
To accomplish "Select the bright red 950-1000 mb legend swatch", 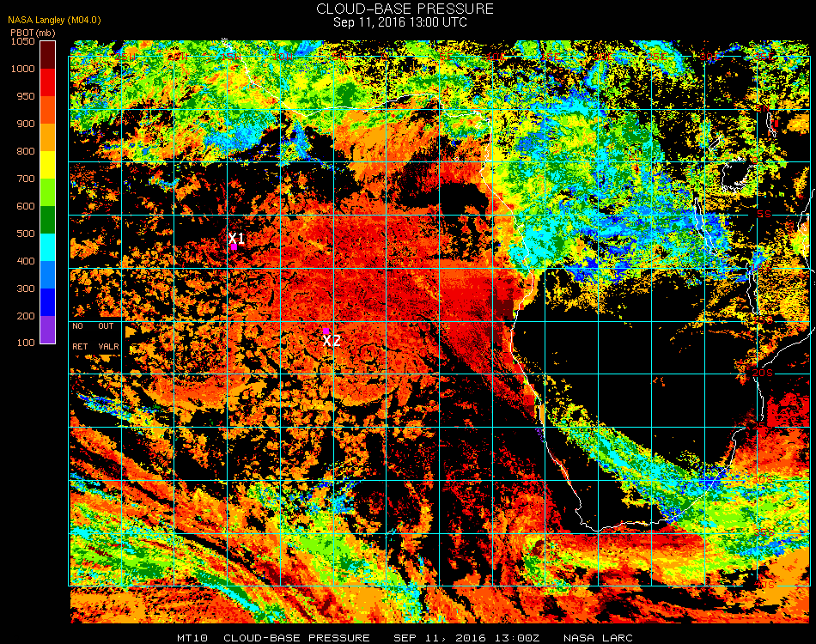I will 47,82.
